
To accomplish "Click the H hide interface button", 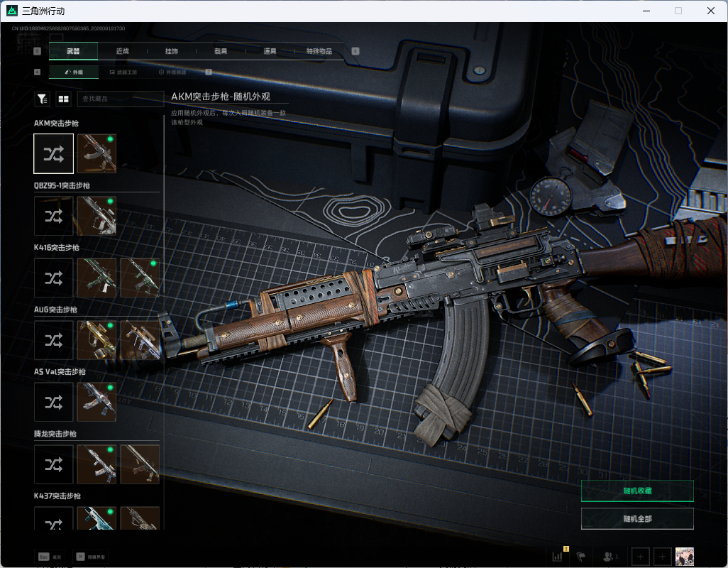I will (x=91, y=557).
